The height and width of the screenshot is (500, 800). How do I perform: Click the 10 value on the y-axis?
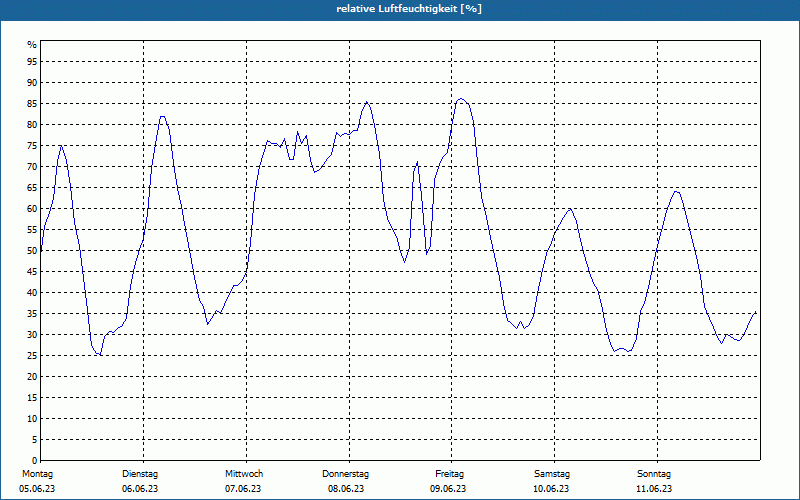[x=32, y=418]
